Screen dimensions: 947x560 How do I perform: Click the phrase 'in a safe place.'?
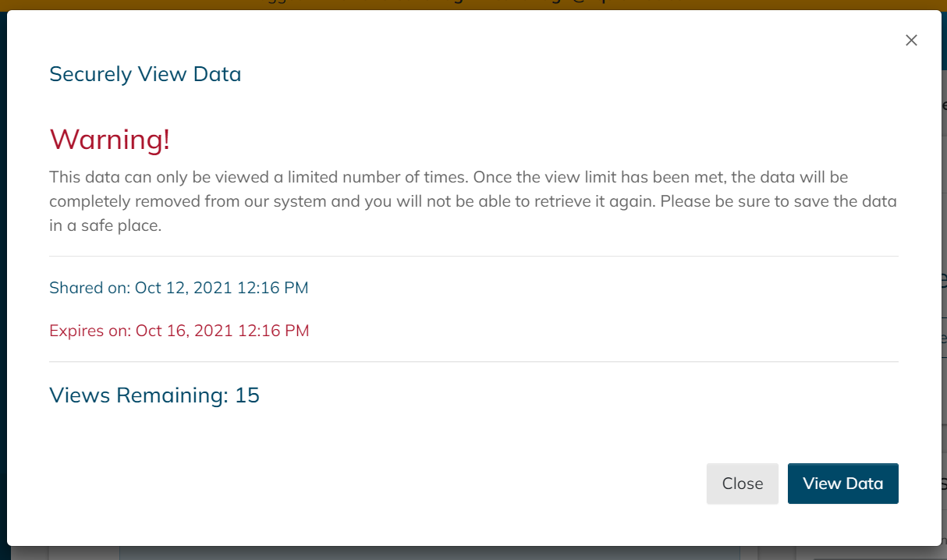click(x=105, y=226)
